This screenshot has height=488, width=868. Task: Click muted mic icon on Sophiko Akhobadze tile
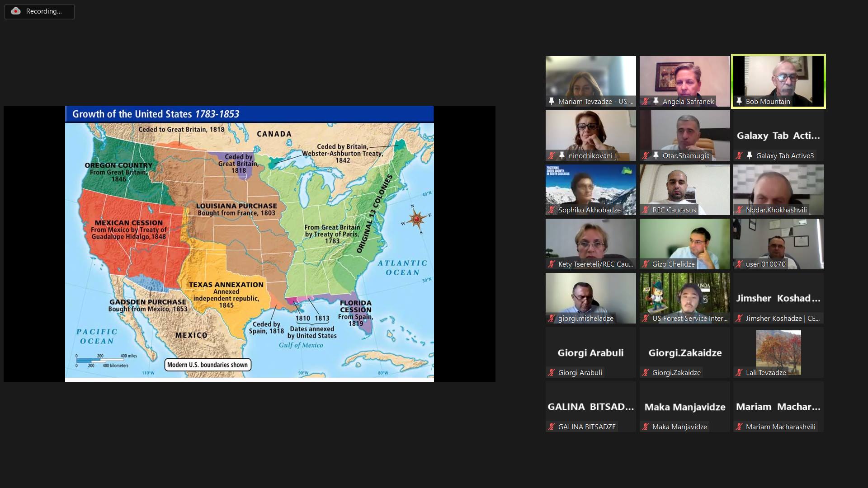(x=552, y=210)
